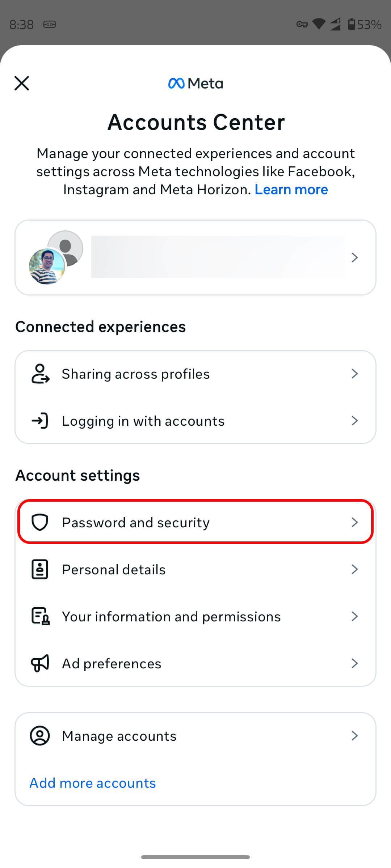Click the Sharing across profiles icon
The height and width of the screenshot is (868, 391).
pos(40,374)
